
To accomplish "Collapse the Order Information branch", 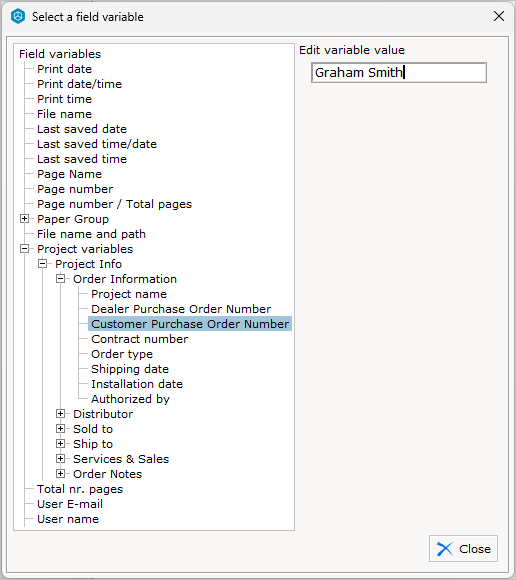I will pyautogui.click(x=60, y=279).
